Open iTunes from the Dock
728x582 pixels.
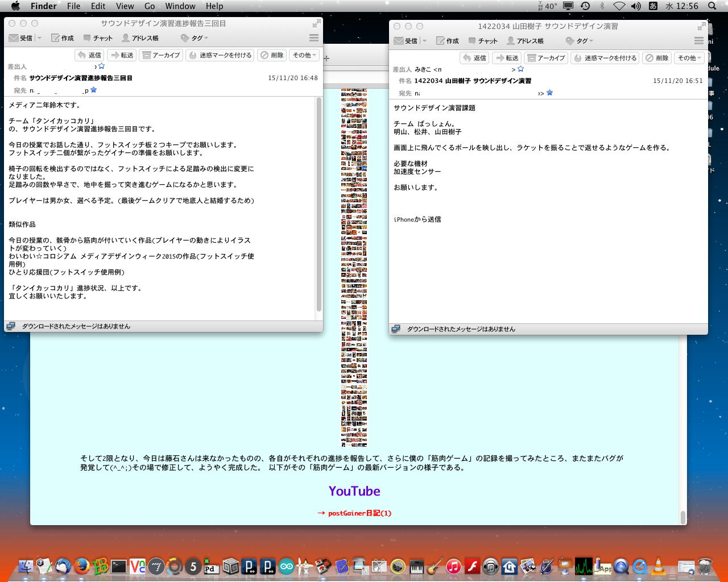tap(453, 566)
